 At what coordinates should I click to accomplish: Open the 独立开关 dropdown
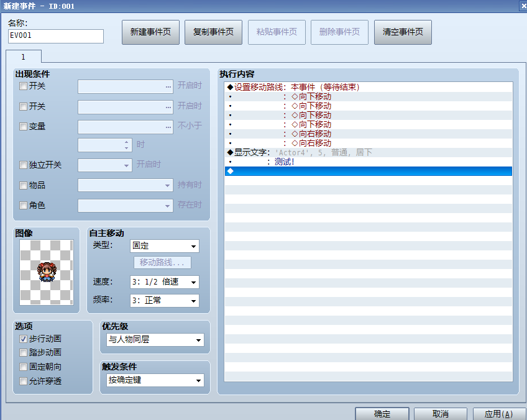point(105,165)
